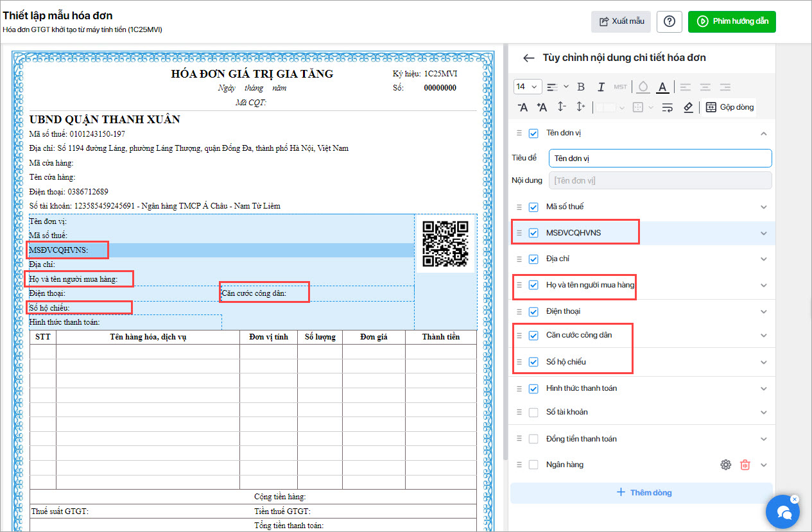
Task: Check the Đồng tiền thanh toán checkbox
Action: (x=533, y=439)
